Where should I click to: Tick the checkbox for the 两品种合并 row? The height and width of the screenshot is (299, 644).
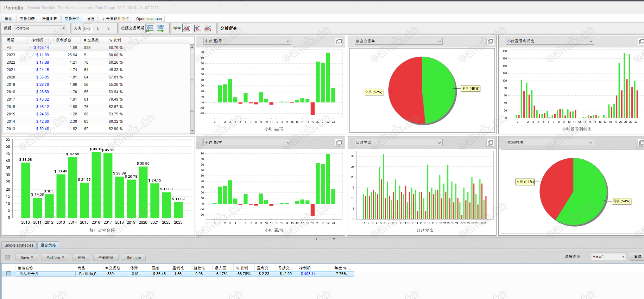coord(9,274)
